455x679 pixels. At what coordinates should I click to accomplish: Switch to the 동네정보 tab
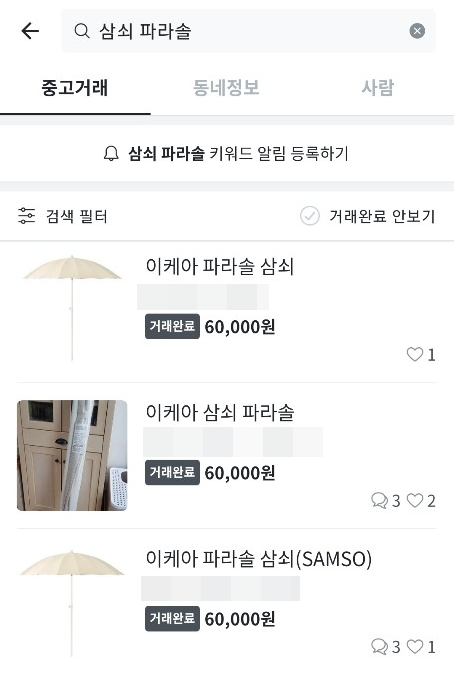click(x=226, y=88)
